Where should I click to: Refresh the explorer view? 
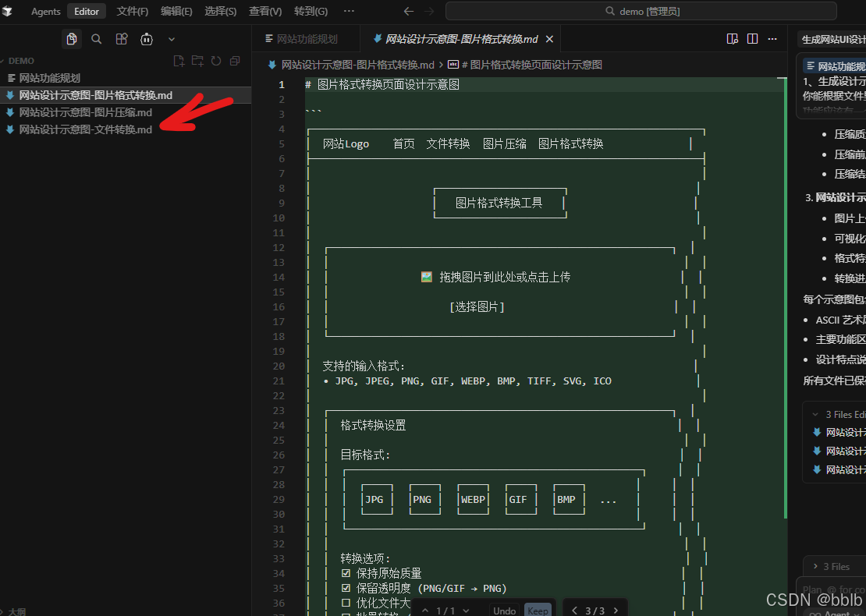tap(215, 61)
